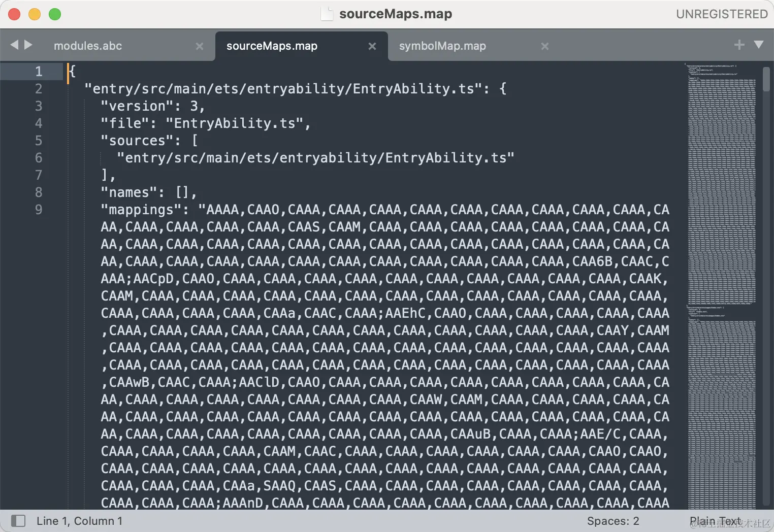Image resolution: width=774 pixels, height=532 pixels.
Task: Click the sourceMaps.map file icon in title bar
Action: 327,14
